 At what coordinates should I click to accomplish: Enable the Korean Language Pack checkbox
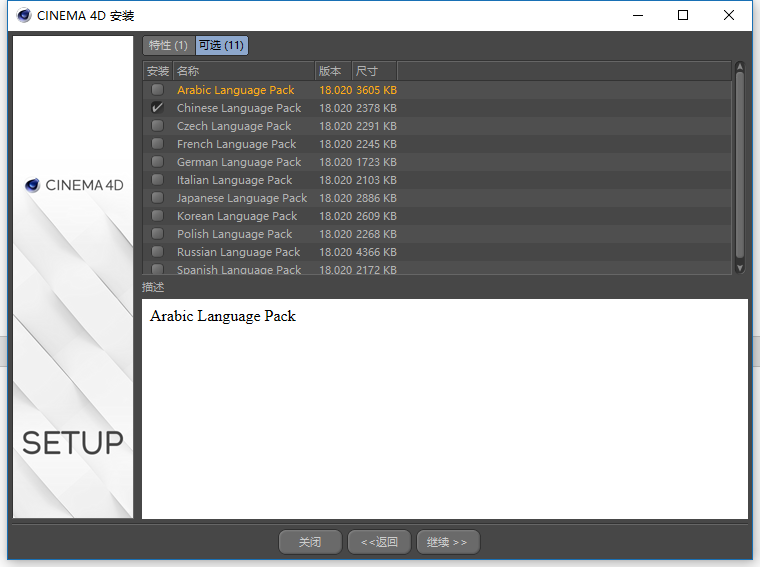tap(158, 216)
